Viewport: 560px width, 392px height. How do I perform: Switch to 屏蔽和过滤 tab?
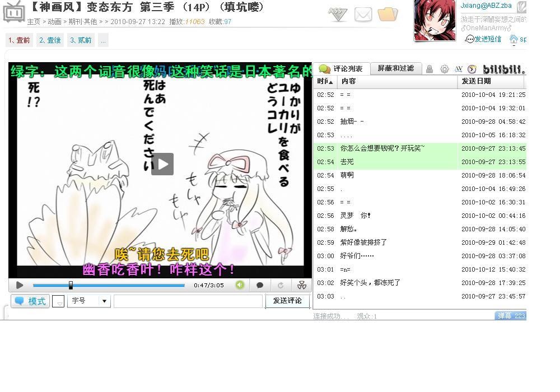point(396,68)
